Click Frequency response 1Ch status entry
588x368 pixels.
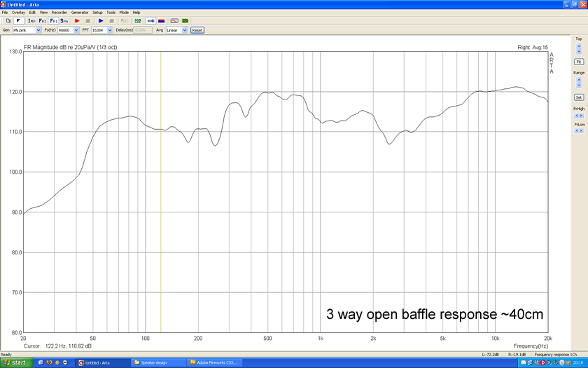click(555, 355)
